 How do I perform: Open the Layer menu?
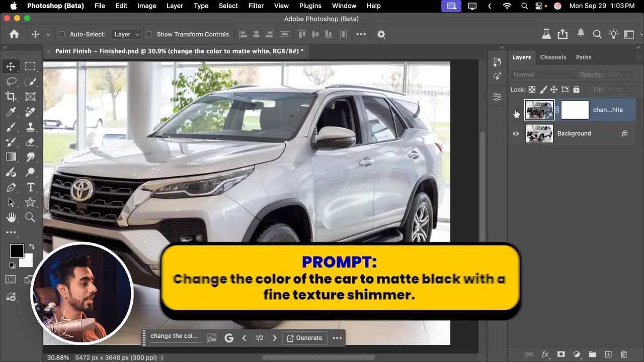175,6
